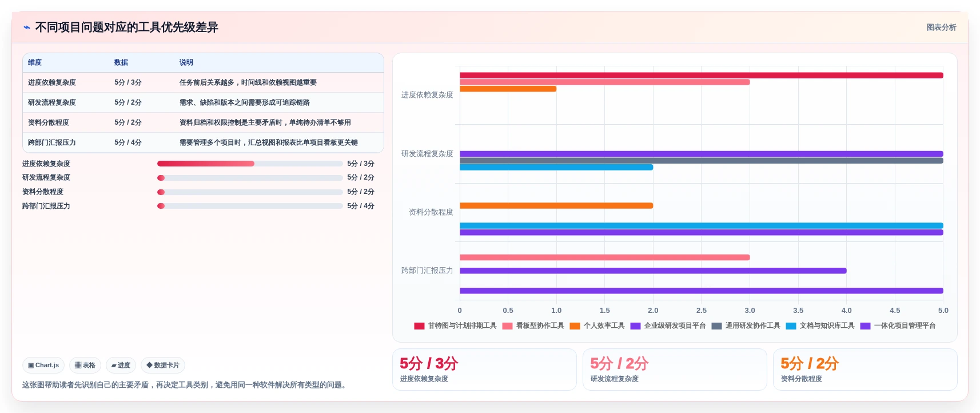The image size is (980, 413).
Task: Click the gray bar in 研发流程复杂度 chart group
Action: (x=701, y=161)
